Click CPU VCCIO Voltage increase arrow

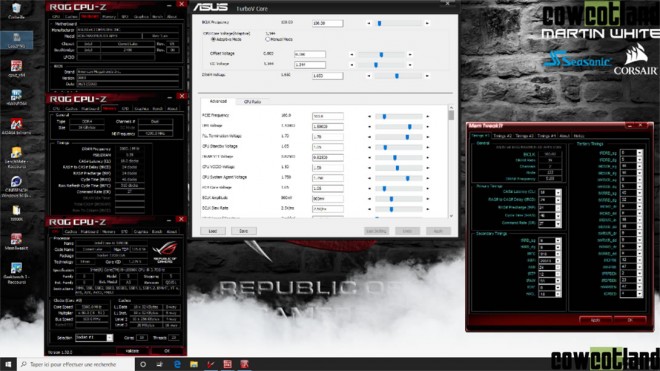click(428, 168)
